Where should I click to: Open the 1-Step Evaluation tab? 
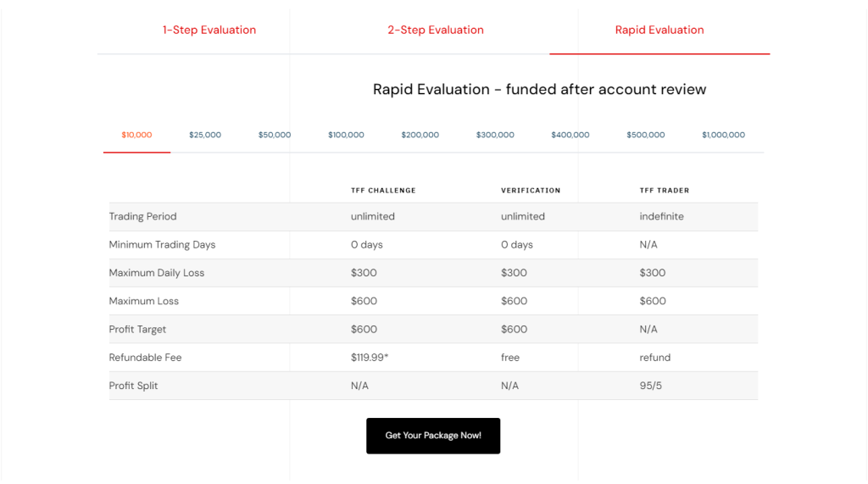coord(209,30)
